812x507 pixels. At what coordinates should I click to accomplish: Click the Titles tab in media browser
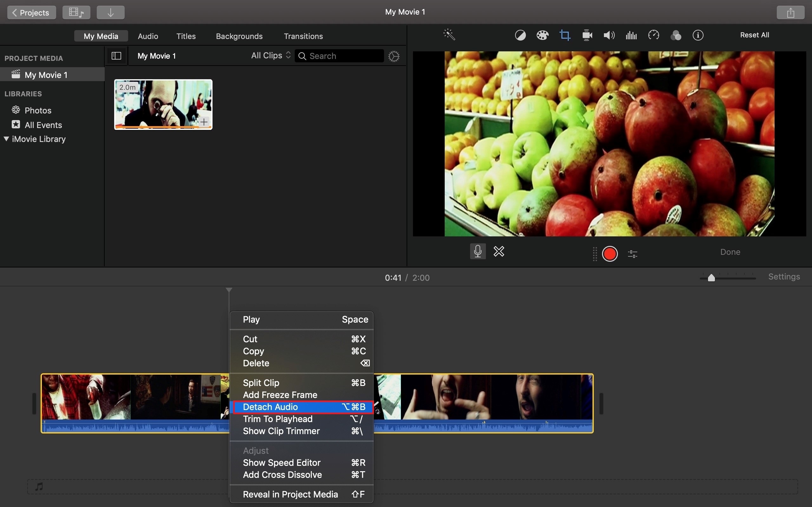(185, 35)
